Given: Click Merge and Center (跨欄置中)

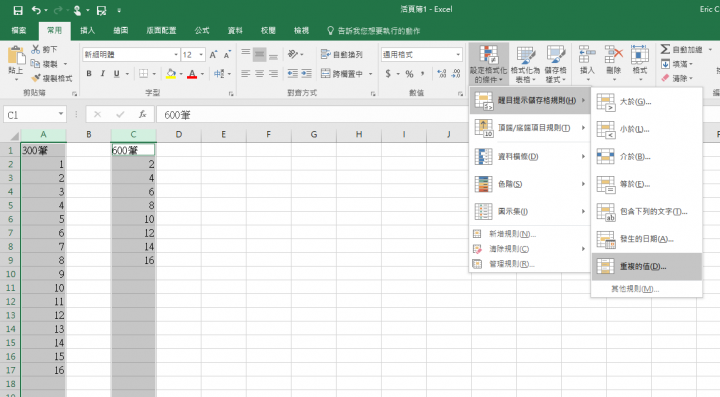Looking at the screenshot, I should tap(342, 73).
